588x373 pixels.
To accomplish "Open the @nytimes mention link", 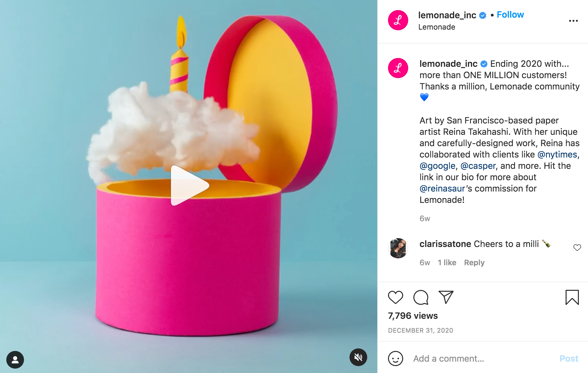I will [x=557, y=154].
